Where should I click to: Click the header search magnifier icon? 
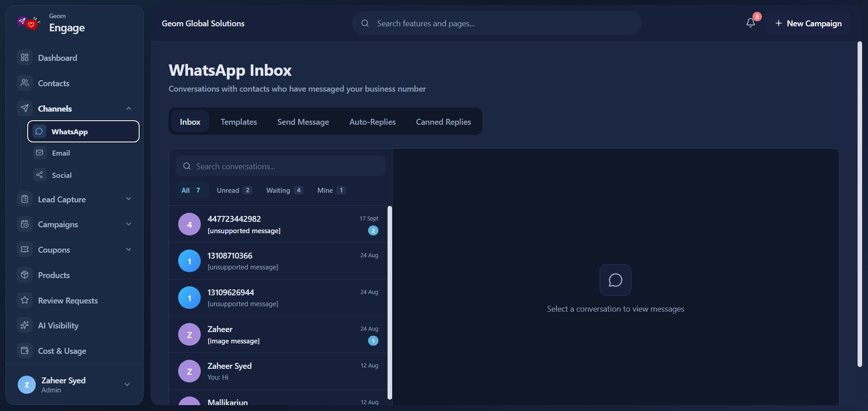point(365,23)
